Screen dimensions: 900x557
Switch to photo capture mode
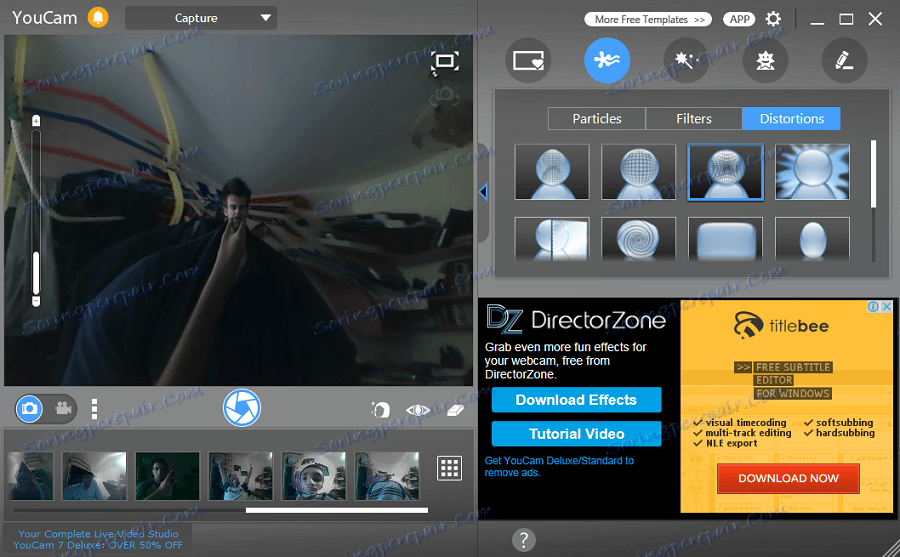29,409
